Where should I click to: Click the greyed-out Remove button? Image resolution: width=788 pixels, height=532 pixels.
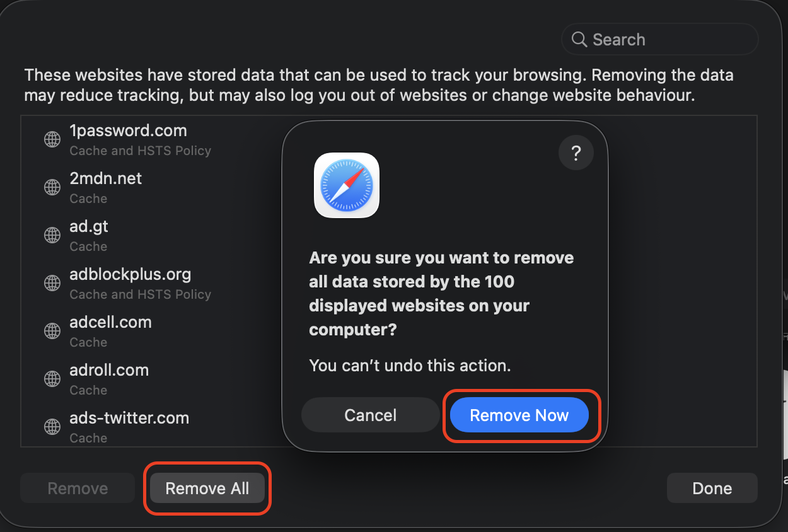(x=78, y=489)
